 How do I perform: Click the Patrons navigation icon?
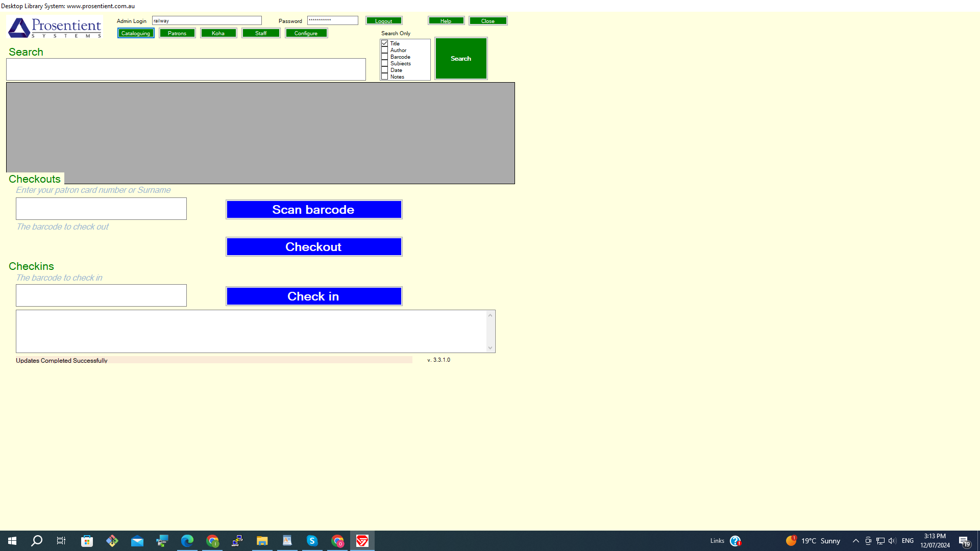coord(177,33)
